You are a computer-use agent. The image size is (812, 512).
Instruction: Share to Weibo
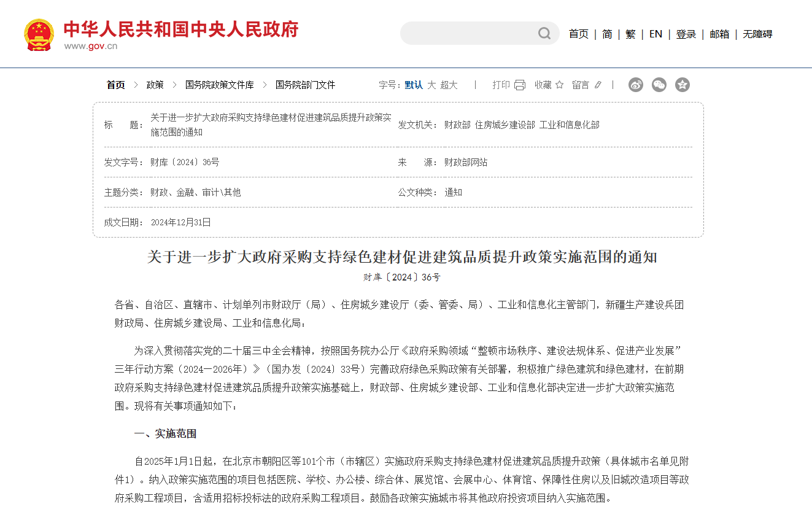(636, 85)
